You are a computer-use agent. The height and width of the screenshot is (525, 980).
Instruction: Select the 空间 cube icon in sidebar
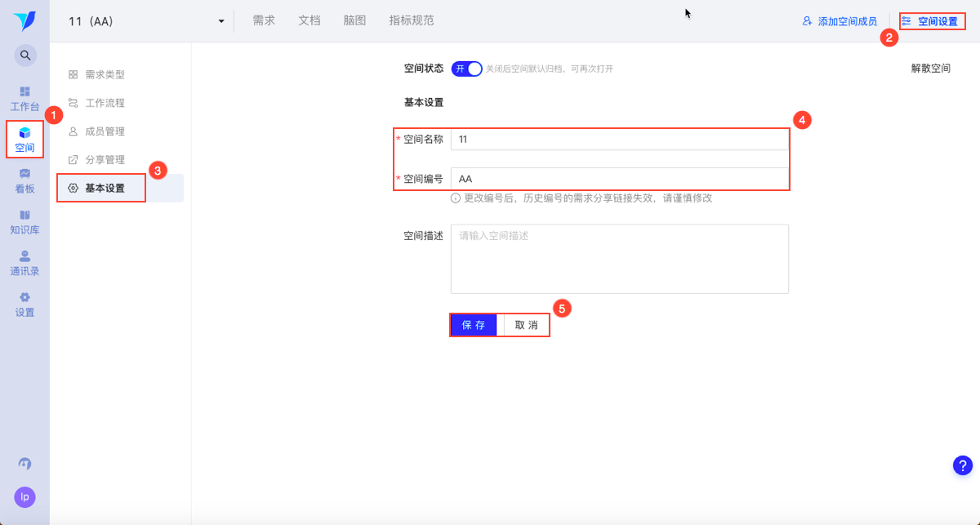pyautogui.click(x=24, y=133)
